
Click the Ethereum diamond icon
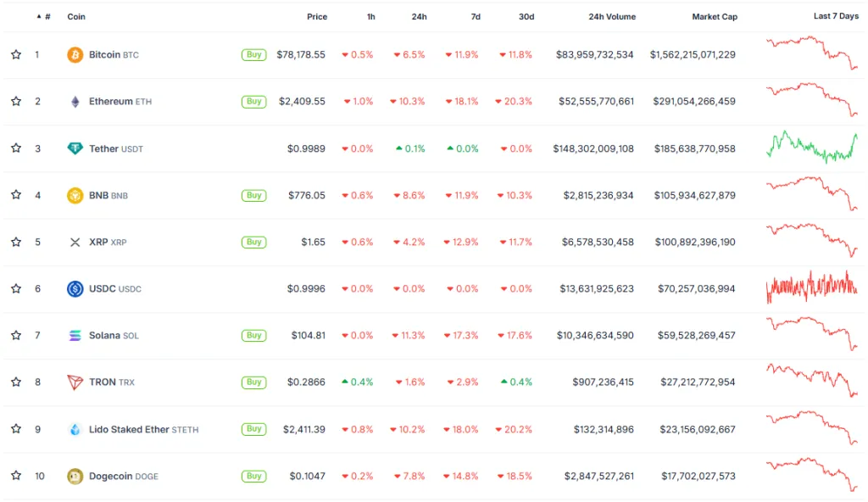pos(75,102)
